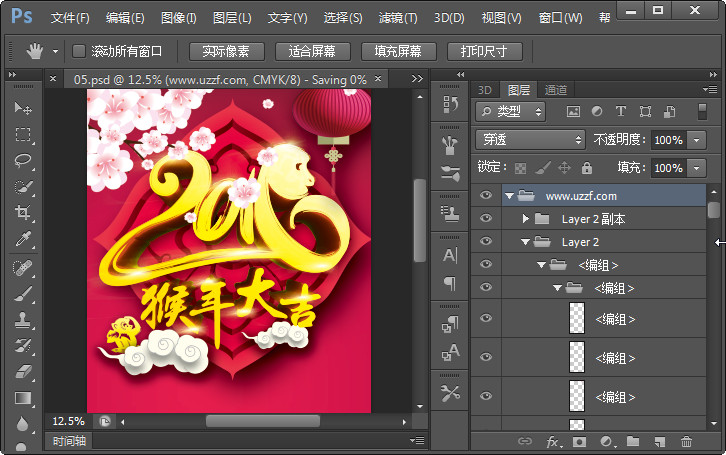Screen dimensions: 726x455
Task: Open the 滤镜(T) menu
Action: (398, 18)
